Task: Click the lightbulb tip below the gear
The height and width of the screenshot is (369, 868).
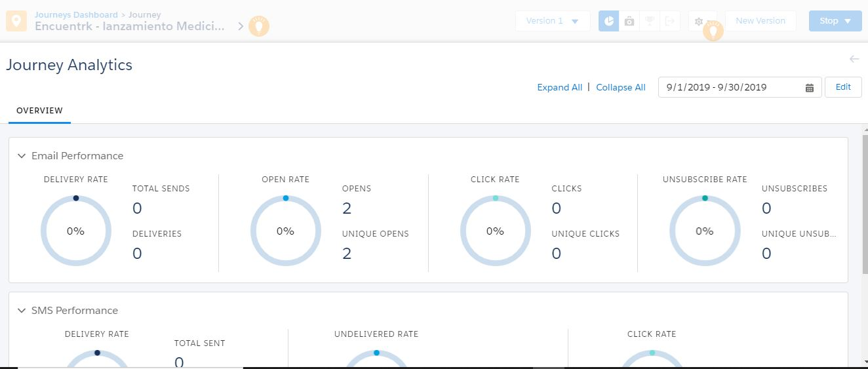Action: [713, 30]
